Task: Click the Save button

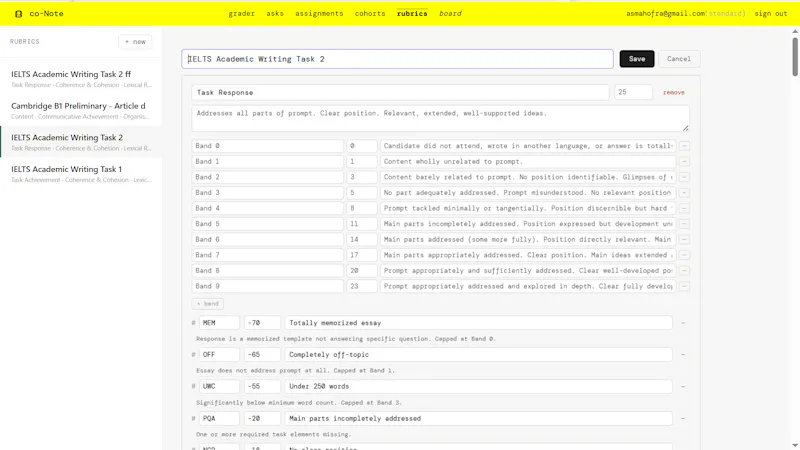Action: coord(637,59)
